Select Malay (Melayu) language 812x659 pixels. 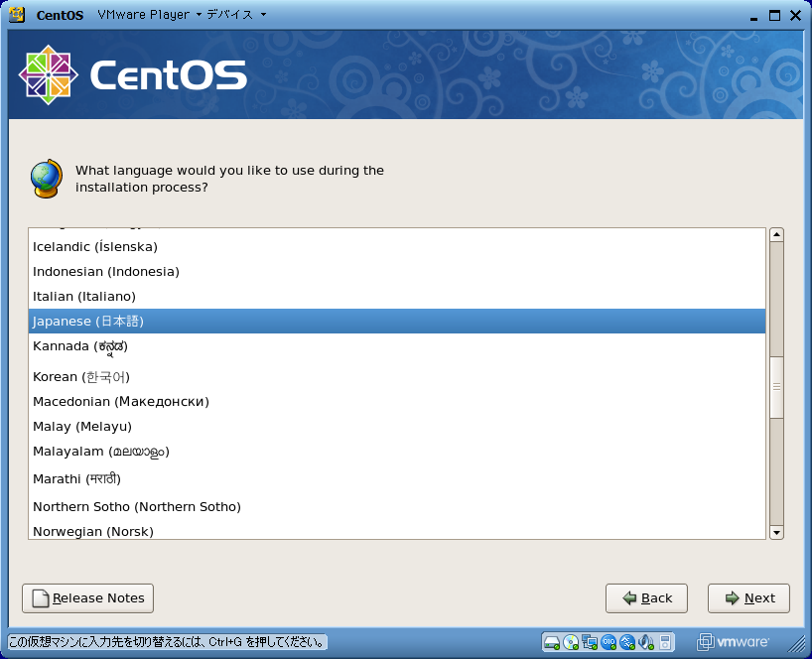pyautogui.click(x=397, y=427)
